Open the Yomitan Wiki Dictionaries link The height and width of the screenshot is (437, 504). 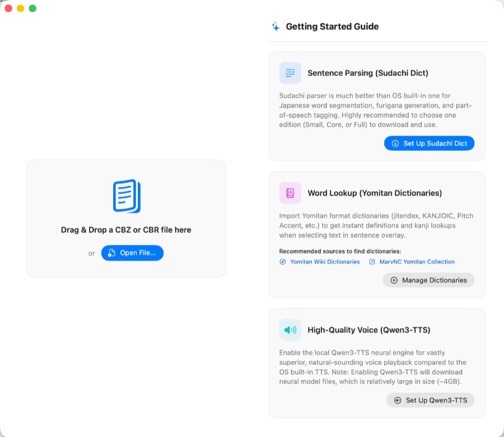point(320,262)
